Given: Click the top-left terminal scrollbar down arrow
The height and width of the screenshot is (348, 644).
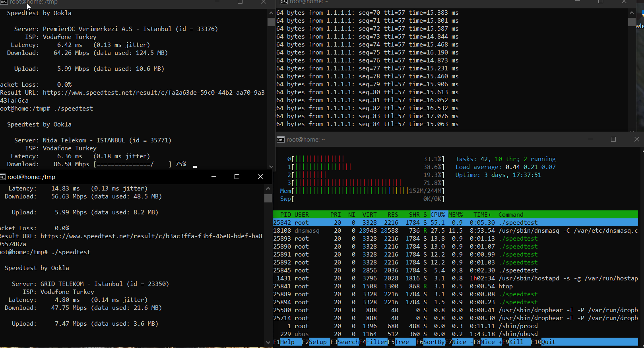Looking at the screenshot, I should point(271,167).
